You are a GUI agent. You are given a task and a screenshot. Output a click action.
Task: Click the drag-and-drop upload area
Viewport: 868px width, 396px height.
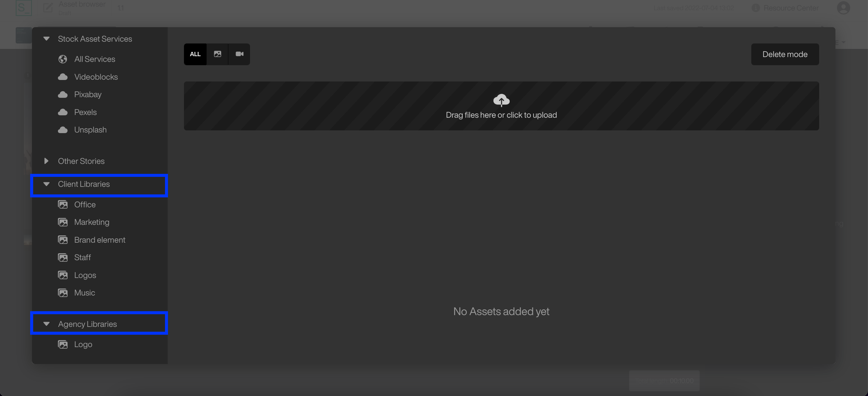click(501, 106)
